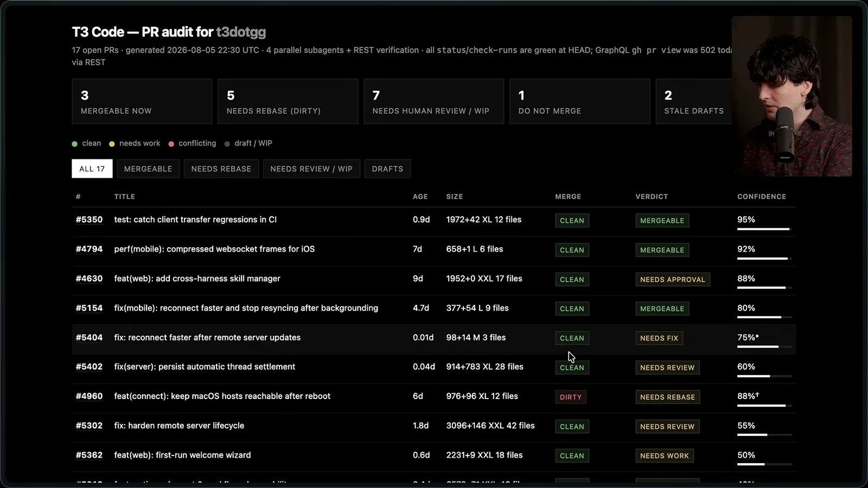Click the t3dotgg name in the heading
The width and height of the screenshot is (868, 488).
[241, 32]
